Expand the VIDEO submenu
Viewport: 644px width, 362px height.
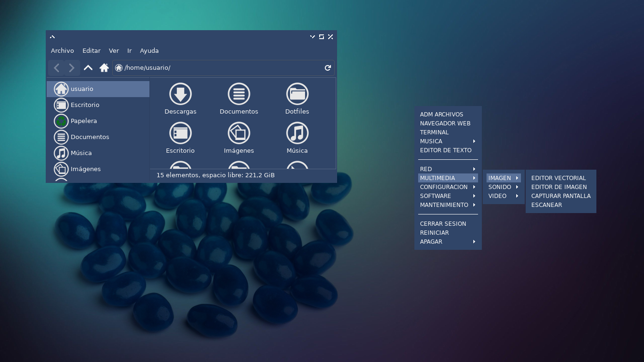504,196
